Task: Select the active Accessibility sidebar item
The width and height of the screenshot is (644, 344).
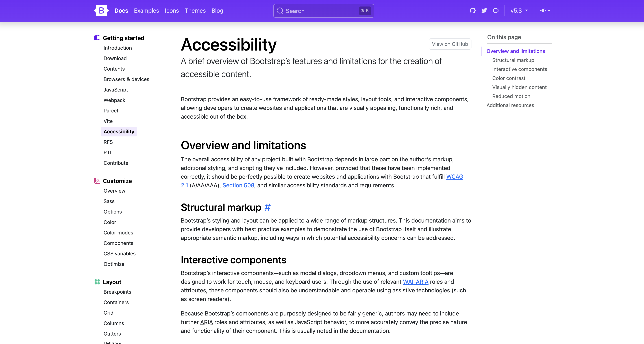Action: [119, 132]
